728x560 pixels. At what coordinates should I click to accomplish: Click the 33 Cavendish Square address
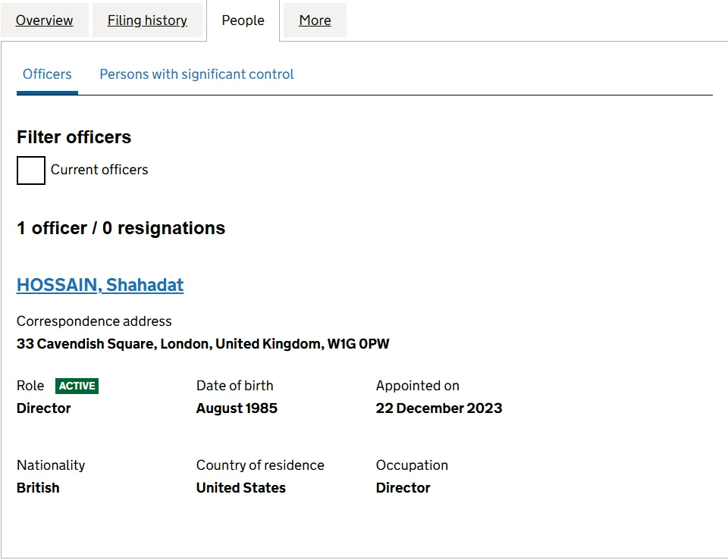coord(202,344)
